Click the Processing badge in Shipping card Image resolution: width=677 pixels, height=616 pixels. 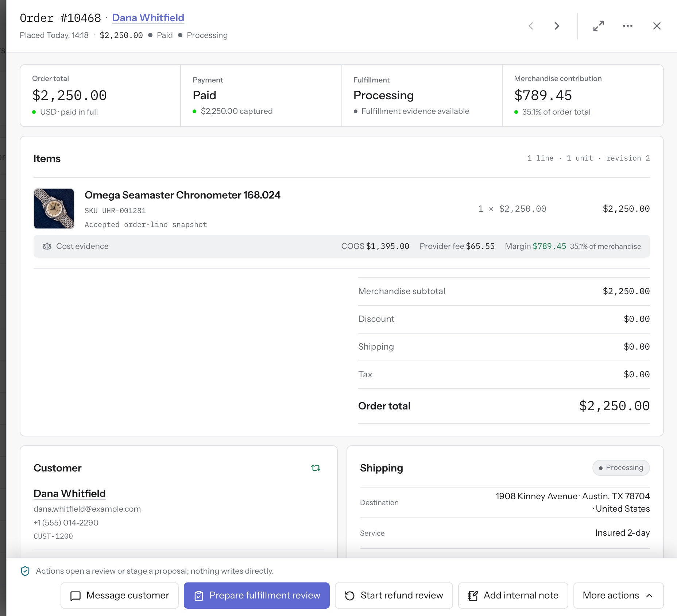coord(621,468)
